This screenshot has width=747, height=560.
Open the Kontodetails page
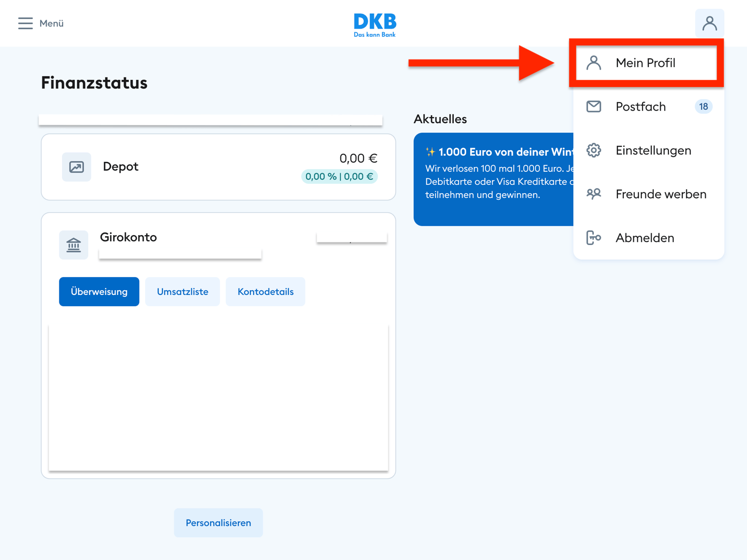[265, 291]
